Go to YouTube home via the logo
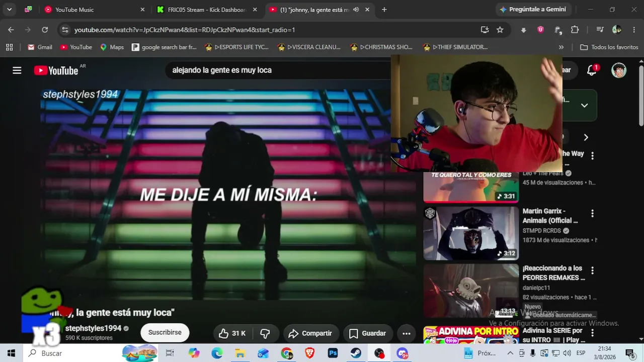The height and width of the screenshot is (362, 644). (x=56, y=70)
